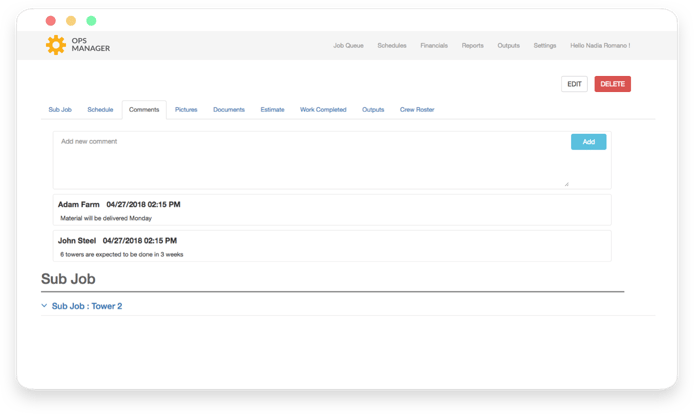This screenshot has height=414, width=694.
Task: Open the Crew Roster tab
Action: pyautogui.click(x=417, y=110)
